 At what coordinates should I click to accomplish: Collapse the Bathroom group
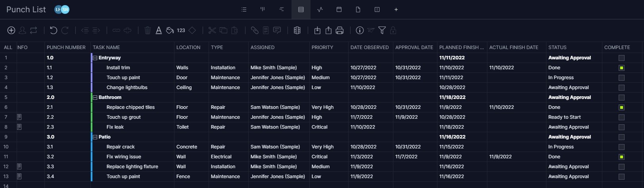click(95, 97)
